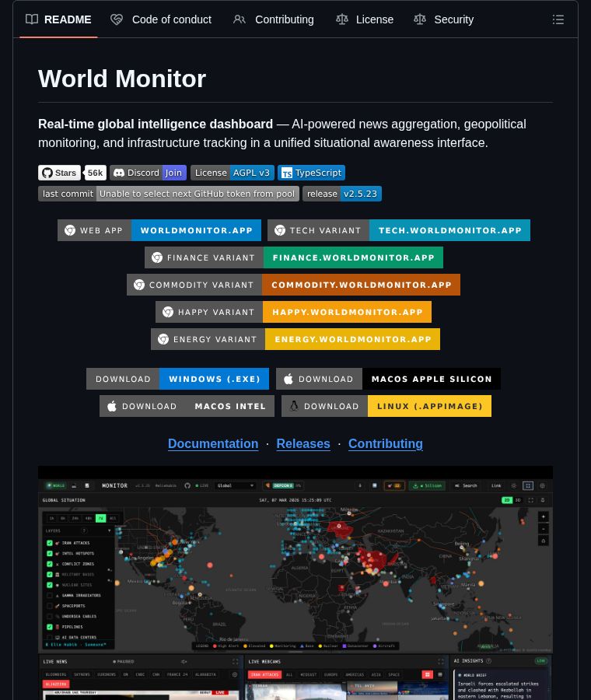
Task: Open the Security tab
Action: (444, 19)
